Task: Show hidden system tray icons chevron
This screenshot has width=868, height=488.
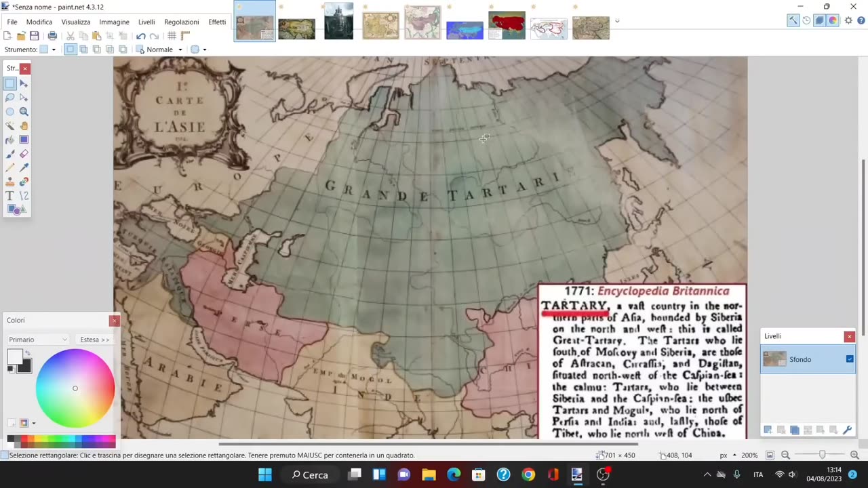Action: tap(707, 474)
